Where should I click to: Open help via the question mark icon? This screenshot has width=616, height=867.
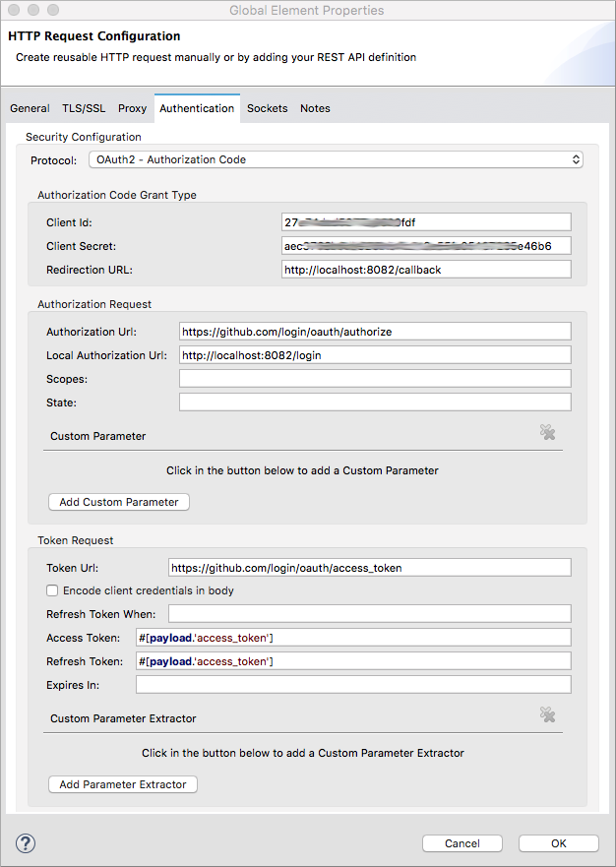(x=24, y=842)
